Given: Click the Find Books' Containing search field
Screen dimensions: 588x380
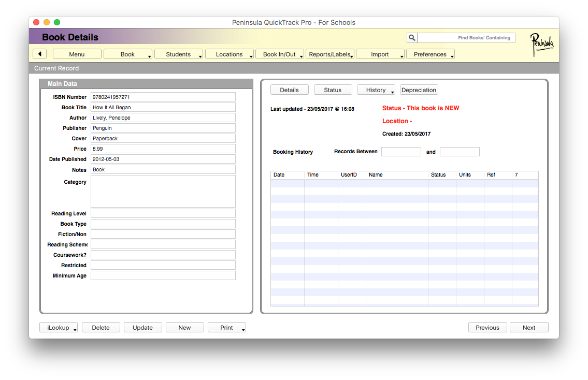Looking at the screenshot, I should (x=466, y=37).
